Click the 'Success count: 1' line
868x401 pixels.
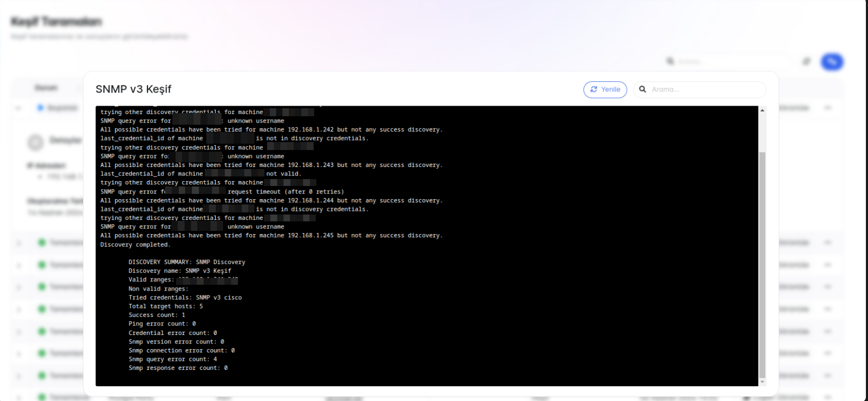pyautogui.click(x=157, y=315)
